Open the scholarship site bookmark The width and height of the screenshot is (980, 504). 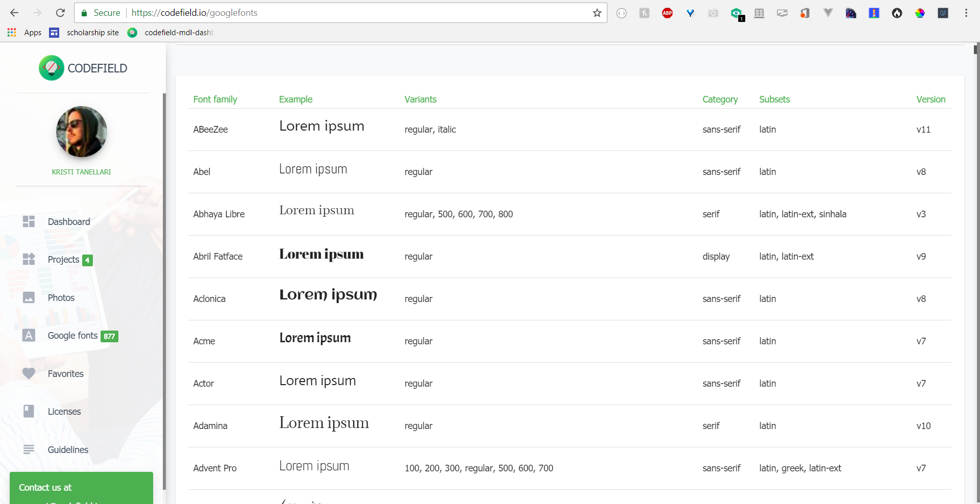click(84, 32)
